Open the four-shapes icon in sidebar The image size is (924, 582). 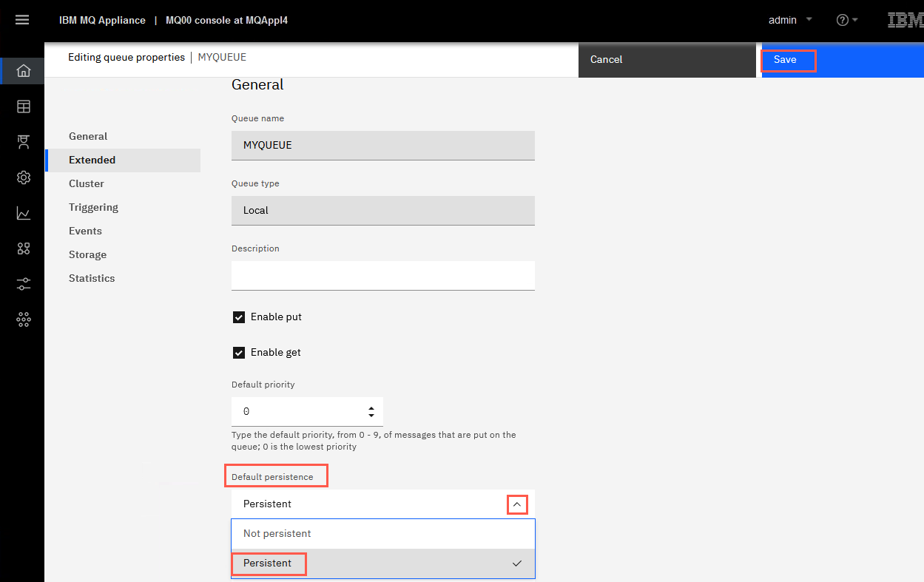23,248
